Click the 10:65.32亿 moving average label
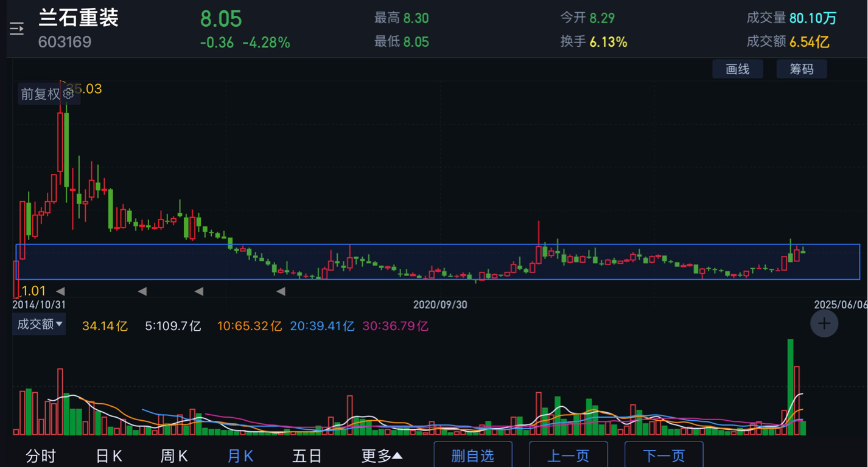The width and height of the screenshot is (868, 467). (x=250, y=326)
